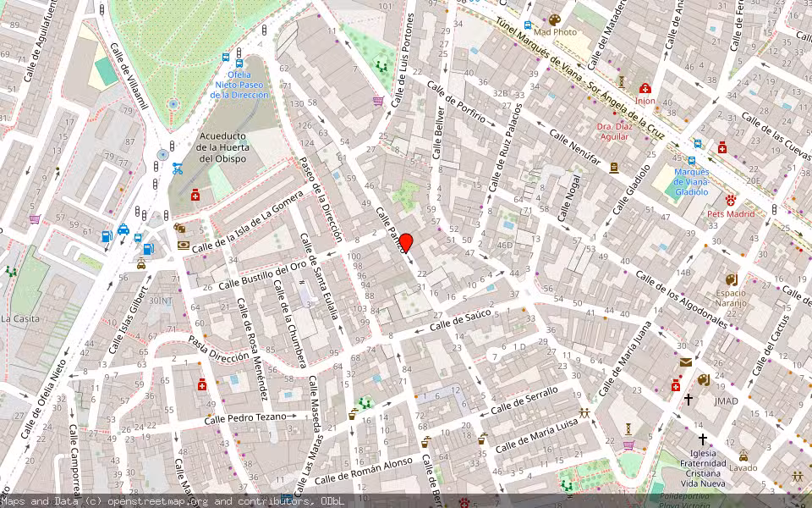Screen dimensions: 812x508
Task: Click the Marqués de Viana-Gladiolo stop label
Action: [x=691, y=182]
